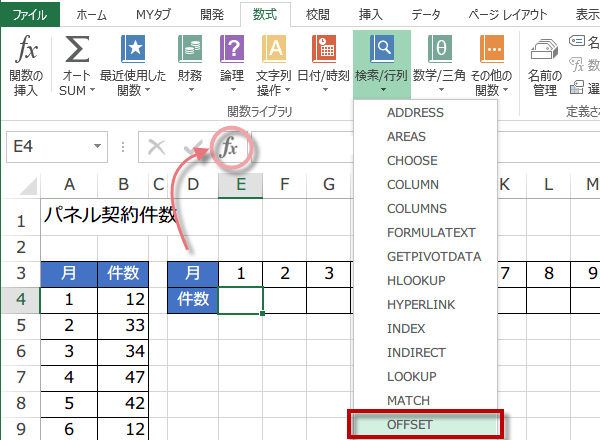Select OFFSET from function list
The height and width of the screenshot is (440, 600).
click(425, 425)
